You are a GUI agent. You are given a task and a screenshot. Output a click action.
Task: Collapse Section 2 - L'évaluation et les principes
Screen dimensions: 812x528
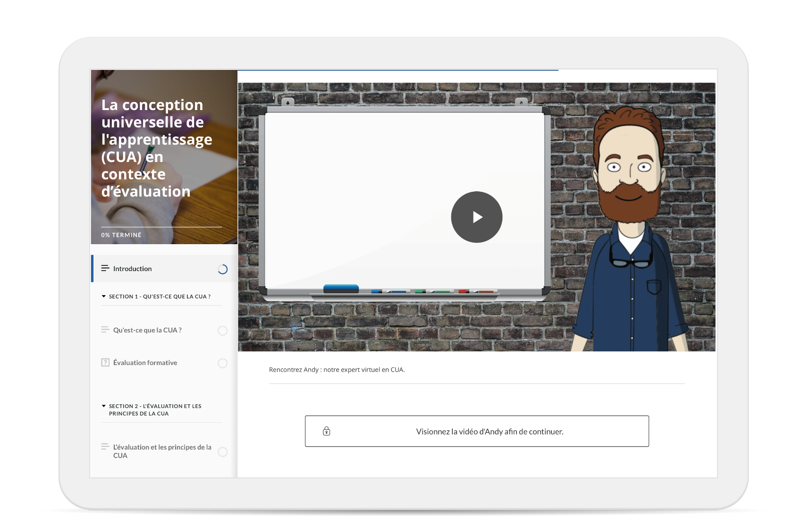(152, 409)
